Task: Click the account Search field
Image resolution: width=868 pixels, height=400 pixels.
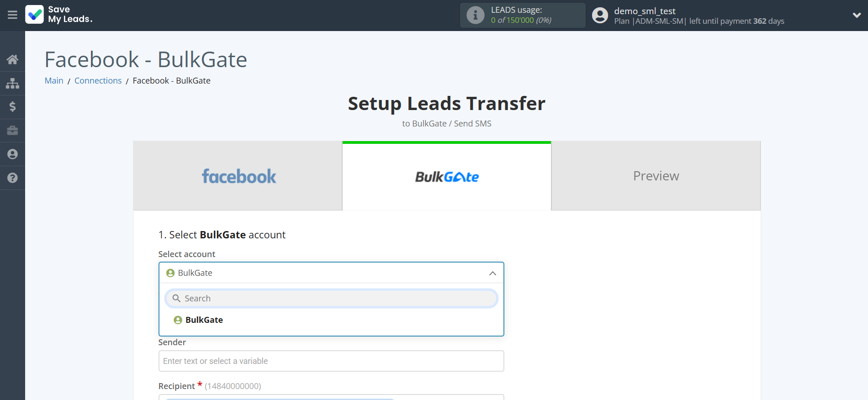Action: [331, 299]
